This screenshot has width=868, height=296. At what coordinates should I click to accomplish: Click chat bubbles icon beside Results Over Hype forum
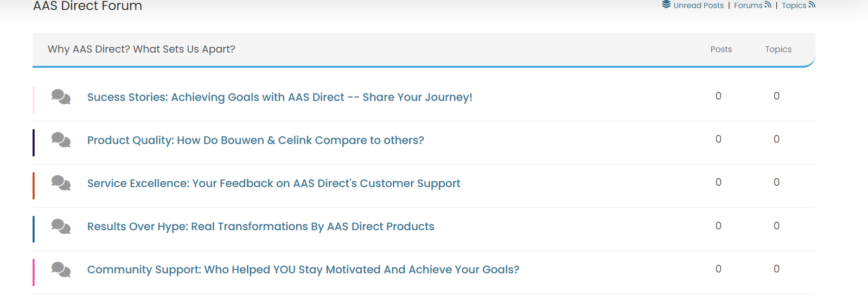tap(61, 226)
